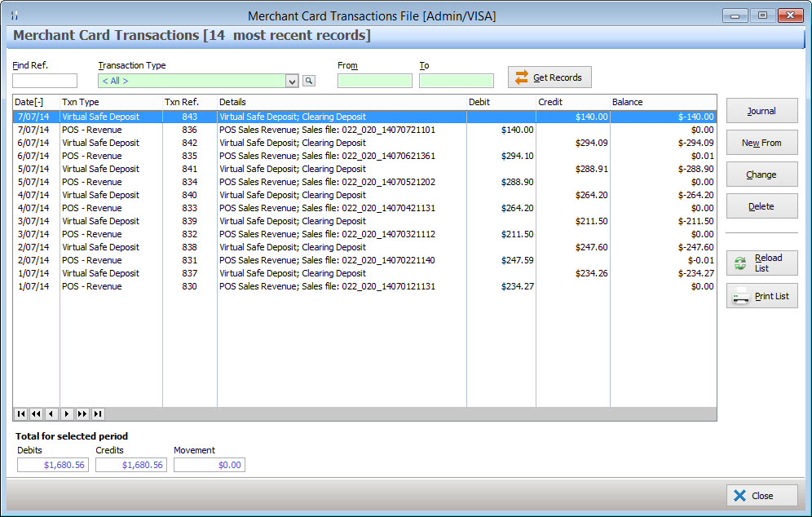The image size is (812, 517).
Task: Go to first record navigation arrow
Action: click(x=21, y=414)
